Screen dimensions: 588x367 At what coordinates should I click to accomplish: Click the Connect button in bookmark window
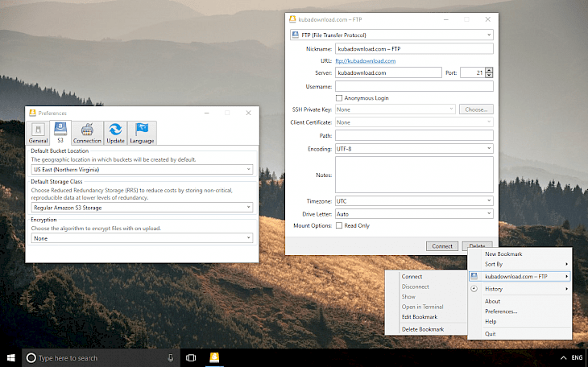441,246
